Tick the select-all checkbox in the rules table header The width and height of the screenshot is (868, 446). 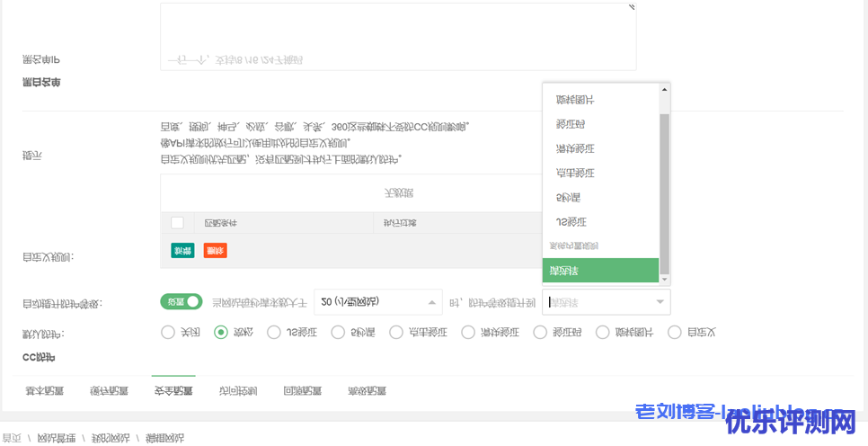(177, 223)
